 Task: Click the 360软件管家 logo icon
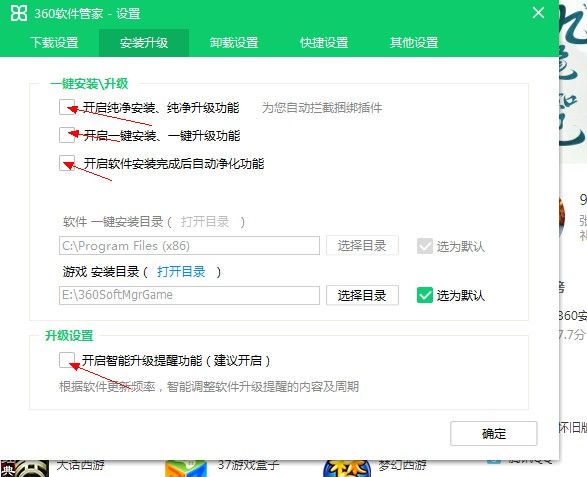coord(18,13)
